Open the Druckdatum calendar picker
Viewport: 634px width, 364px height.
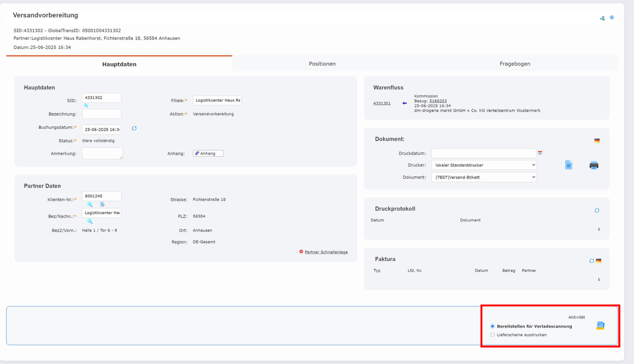pyautogui.click(x=540, y=153)
